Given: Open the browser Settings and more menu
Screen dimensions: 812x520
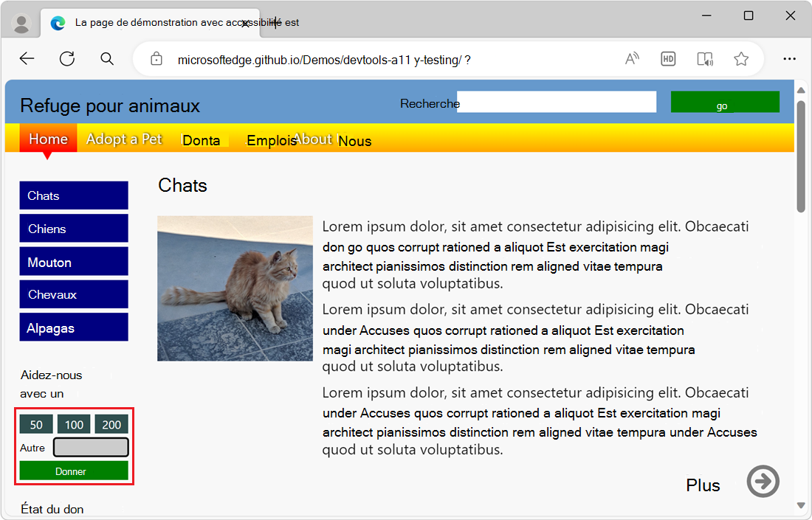Looking at the screenshot, I should coord(789,58).
